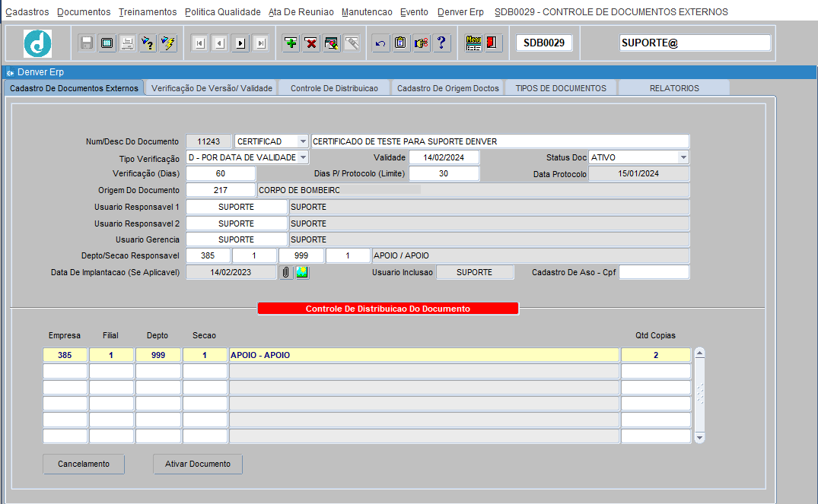Viewport: 818px width, 504px height.
Task: Go to the previous record
Action: pos(220,43)
